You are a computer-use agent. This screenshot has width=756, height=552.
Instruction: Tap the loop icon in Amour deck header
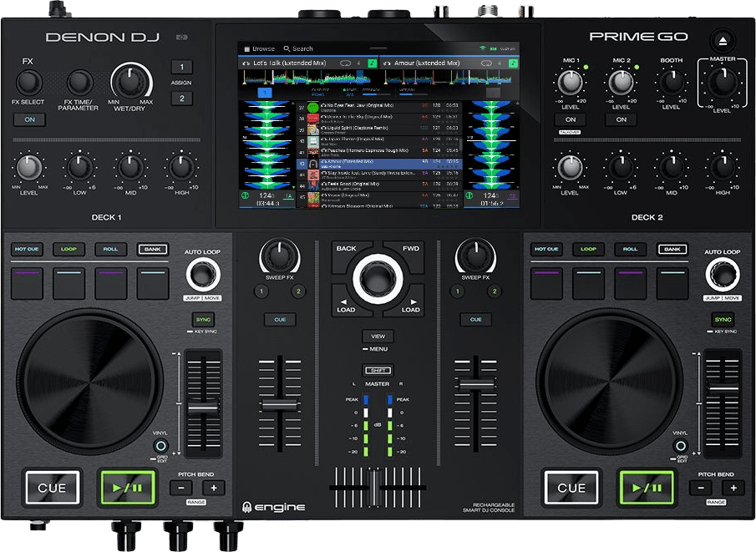coord(486,63)
